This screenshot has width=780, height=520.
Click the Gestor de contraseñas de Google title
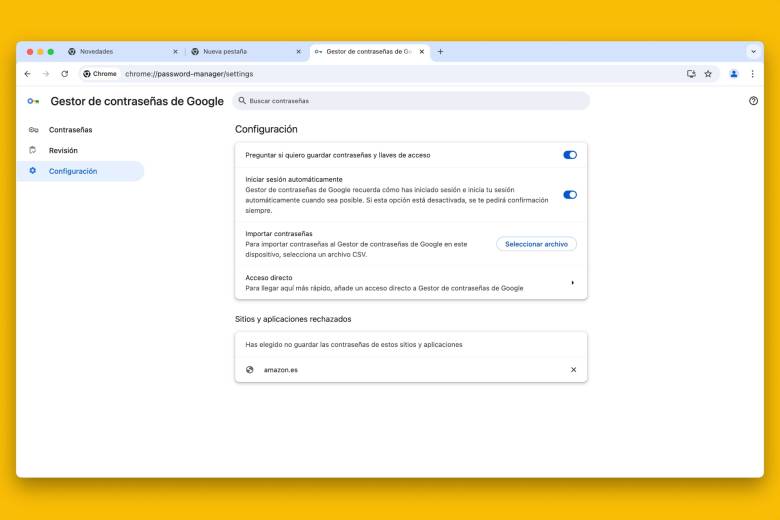pyautogui.click(x=137, y=101)
